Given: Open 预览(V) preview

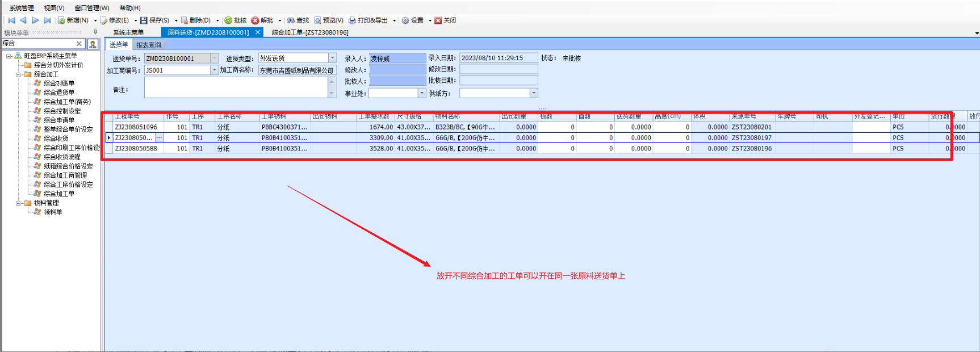Looking at the screenshot, I should (x=329, y=20).
